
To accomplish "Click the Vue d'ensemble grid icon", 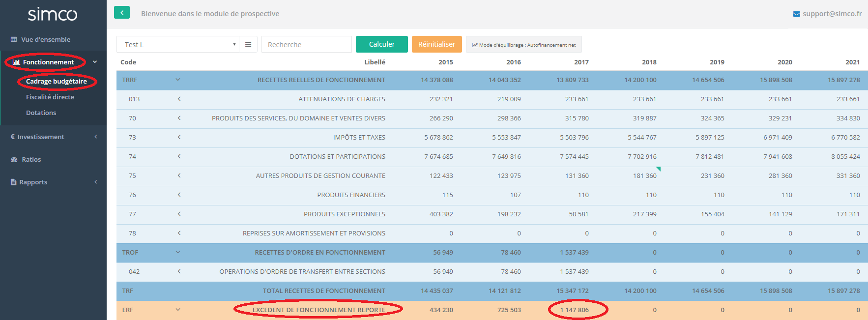I will [x=14, y=40].
